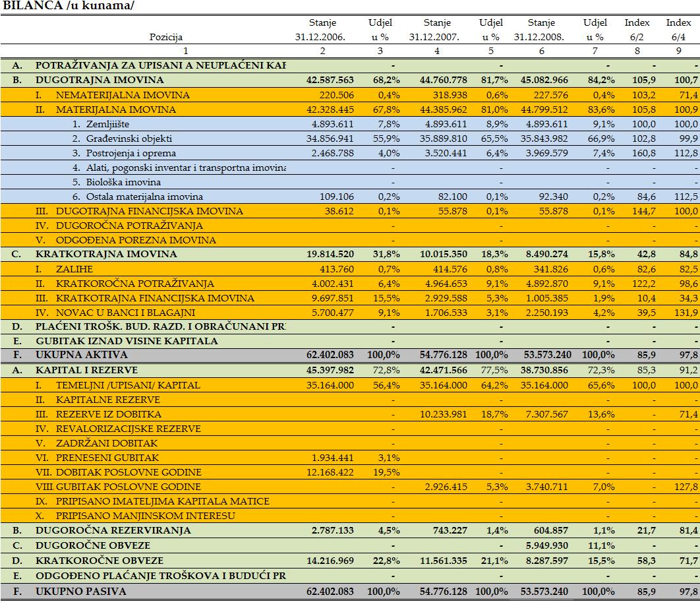Image resolution: width=700 pixels, height=616 pixels.
Task: Click the Stanje 31.12.2006. column header
Action: point(322,30)
